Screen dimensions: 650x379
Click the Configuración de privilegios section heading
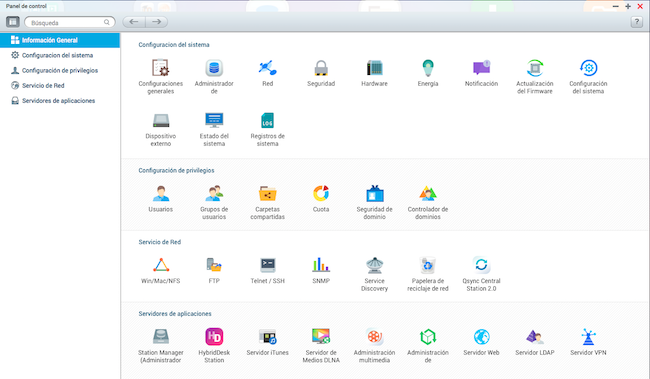click(176, 170)
